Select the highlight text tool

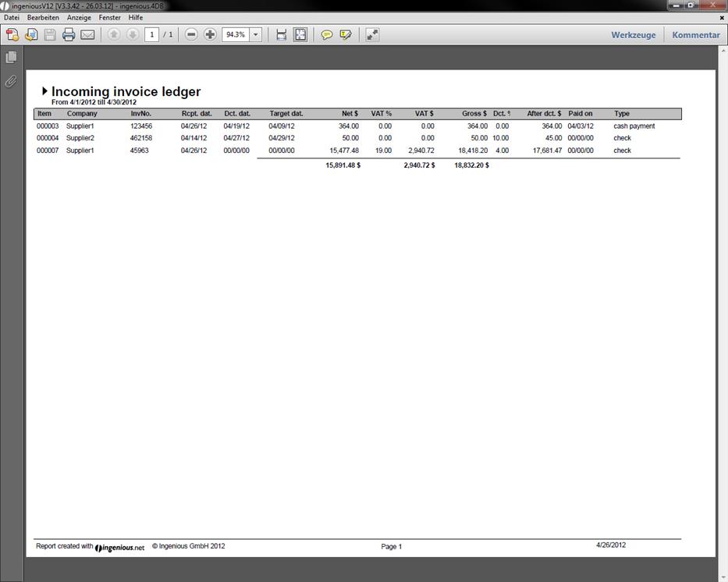346,34
